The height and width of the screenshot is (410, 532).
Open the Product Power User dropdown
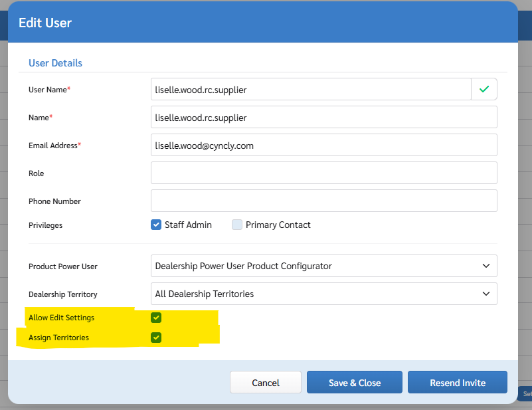coord(323,266)
